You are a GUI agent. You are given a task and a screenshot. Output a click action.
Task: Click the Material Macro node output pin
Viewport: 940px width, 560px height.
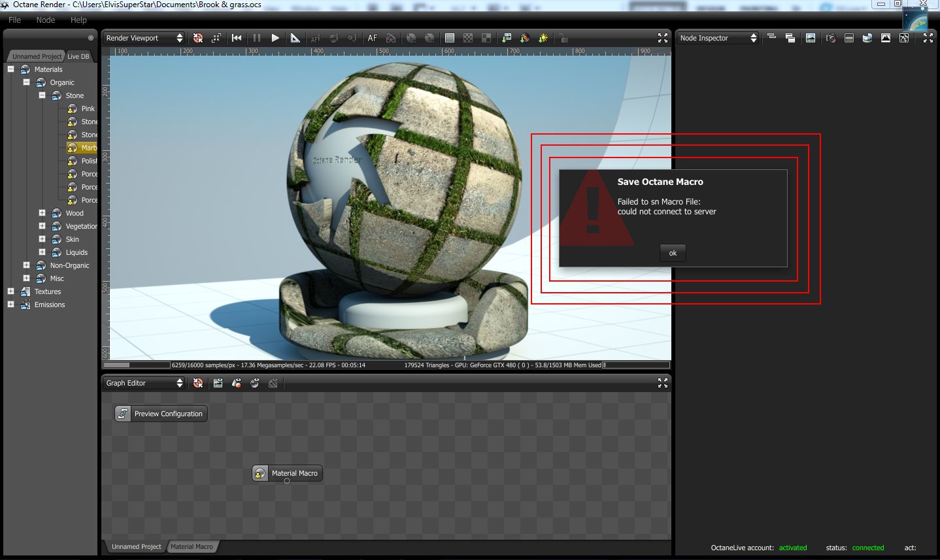[x=287, y=481]
